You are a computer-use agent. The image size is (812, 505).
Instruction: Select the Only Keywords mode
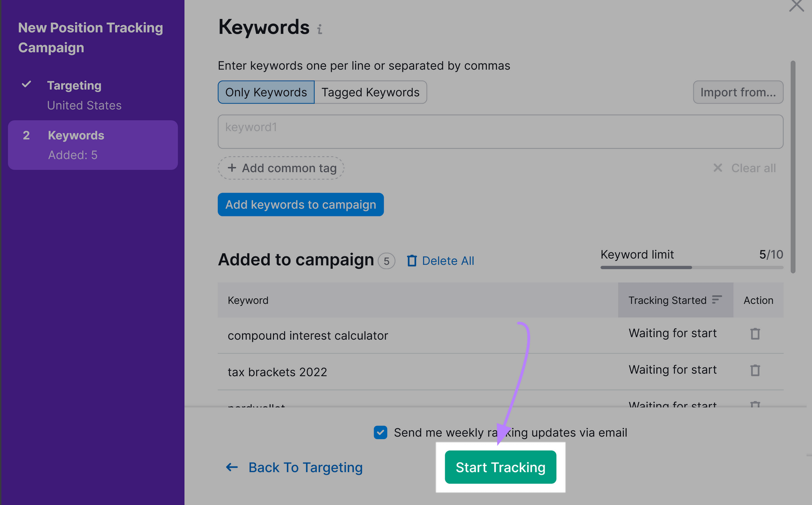click(265, 92)
